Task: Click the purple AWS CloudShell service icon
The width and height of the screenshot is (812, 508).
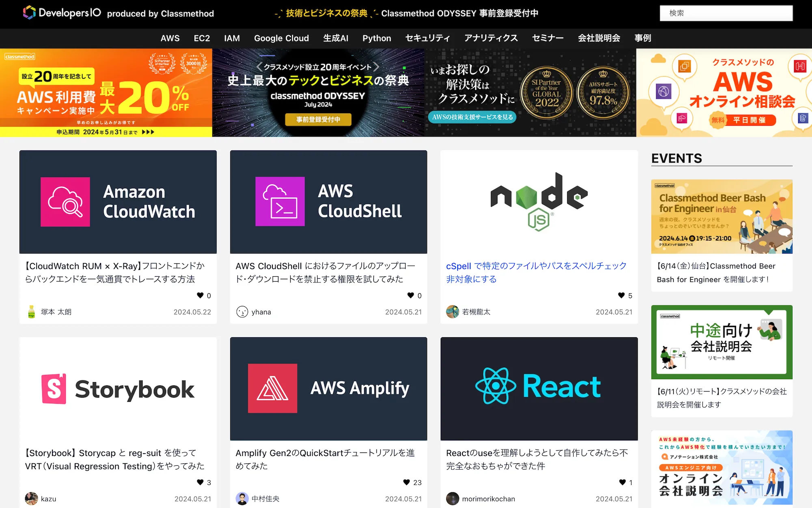Action: coord(280,201)
